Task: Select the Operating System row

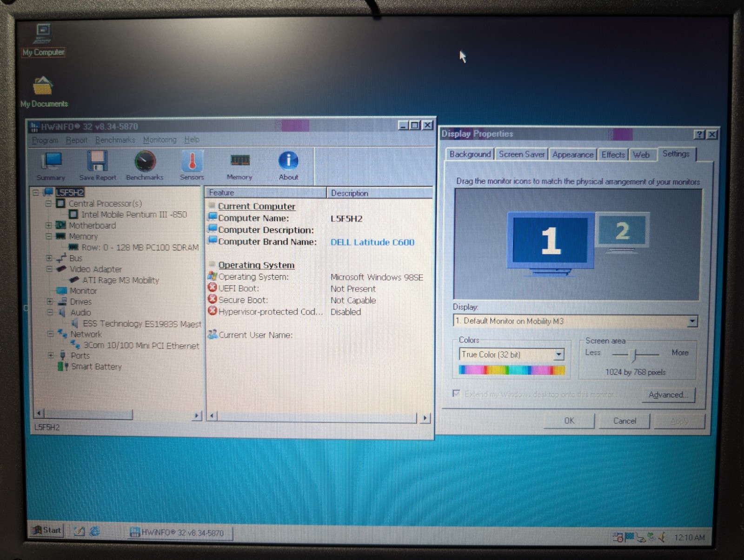Action: 316,277
